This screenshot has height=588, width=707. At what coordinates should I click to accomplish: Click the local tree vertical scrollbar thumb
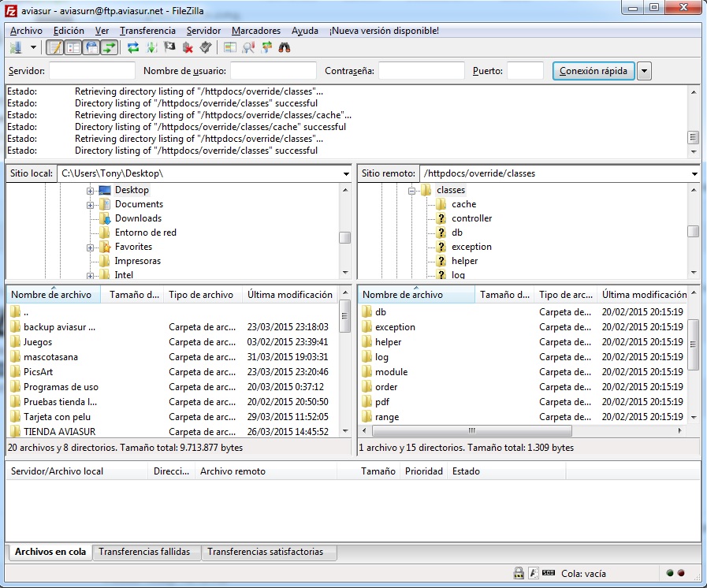[x=345, y=237]
